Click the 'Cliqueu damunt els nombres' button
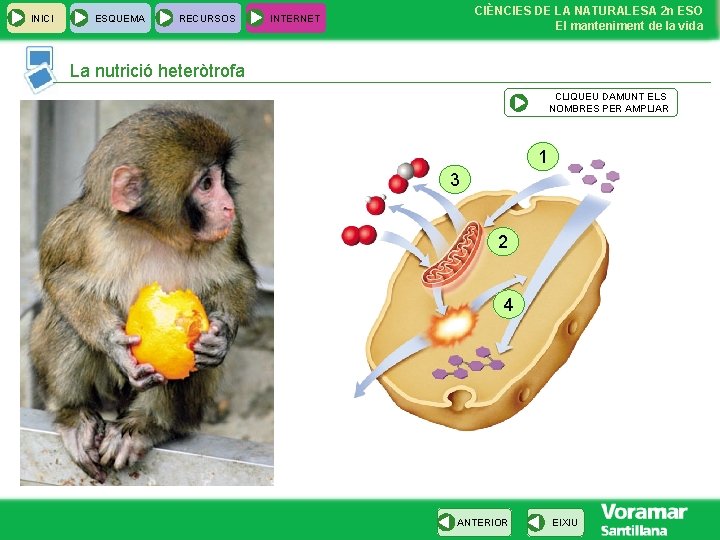720x540 pixels. tap(591, 102)
